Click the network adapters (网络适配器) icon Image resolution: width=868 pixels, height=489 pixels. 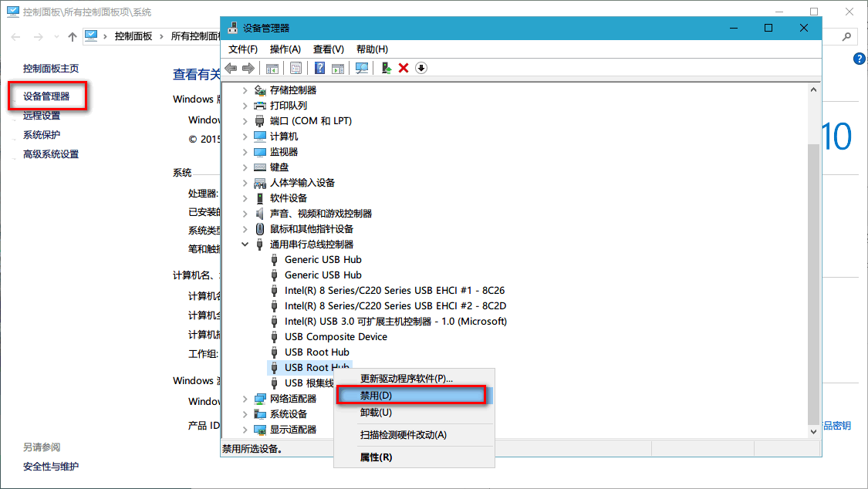click(x=259, y=399)
